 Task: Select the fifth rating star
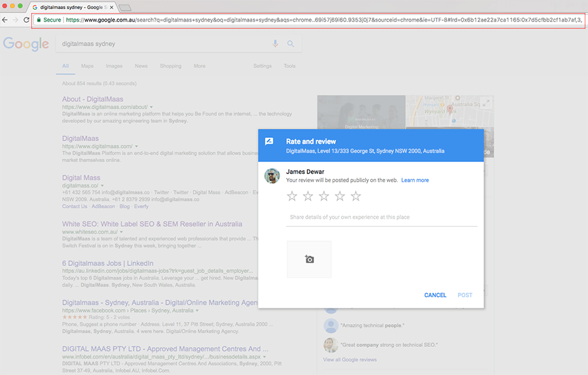coord(356,196)
